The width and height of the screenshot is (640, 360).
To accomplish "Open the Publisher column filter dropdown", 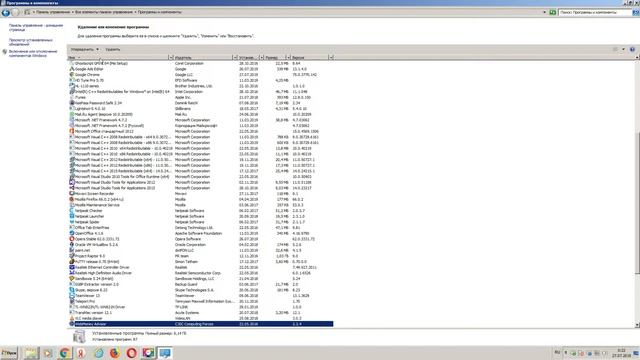I will [x=235, y=58].
